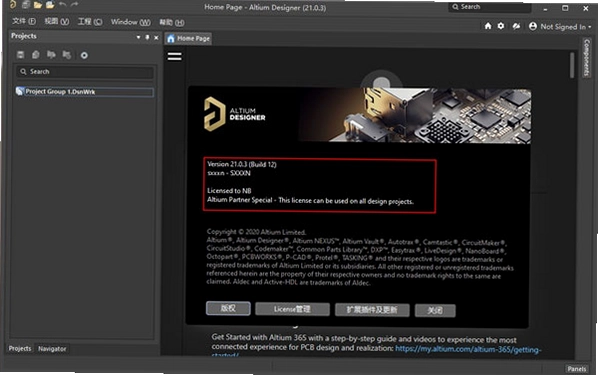Viewport: 598px width, 375px height.
Task: Open the Window (W) menu
Action: pyautogui.click(x=131, y=22)
